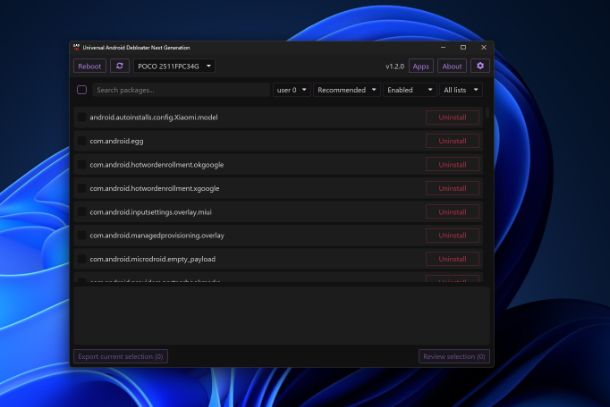The image size is (610, 407).
Task: Expand the user 0 dropdown
Action: click(291, 90)
